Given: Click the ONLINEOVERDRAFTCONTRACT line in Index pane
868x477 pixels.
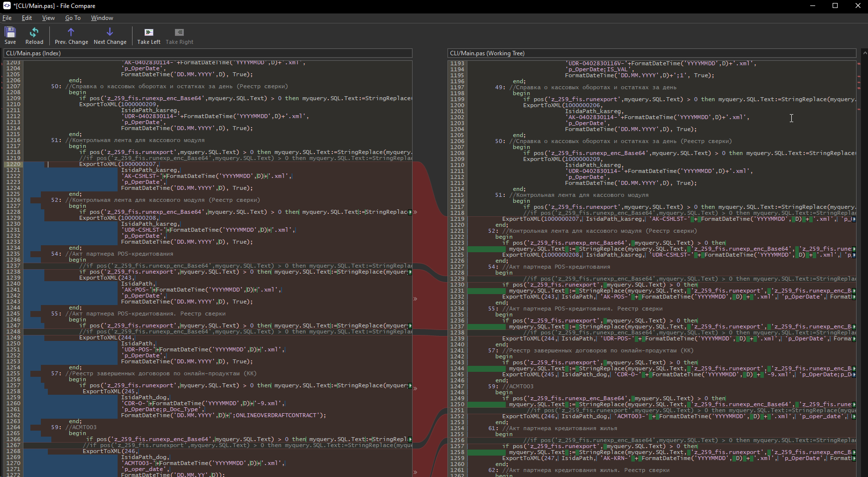Looking at the screenshot, I should (224, 415).
